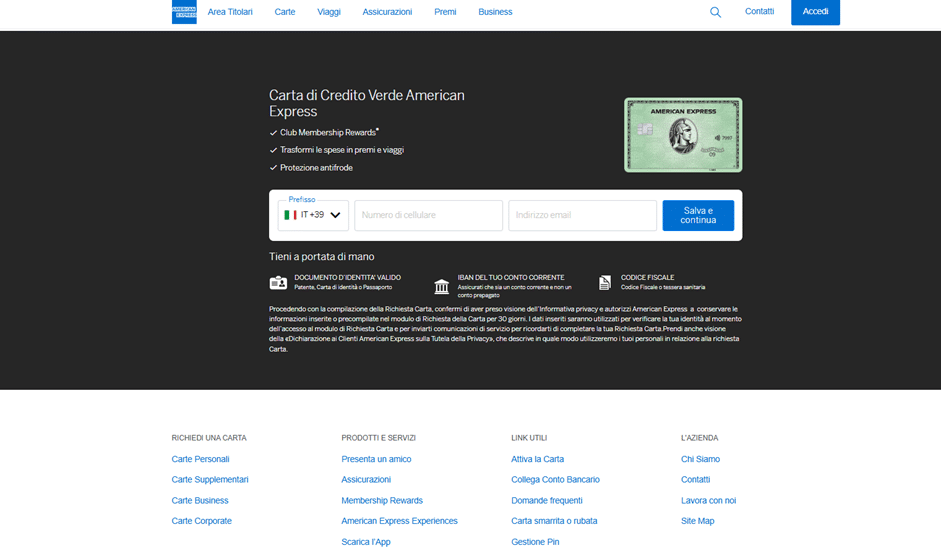Click the 'RICHIEDI UNA CARTA' footer heading
Viewport: 941px width, 556px height.
coord(209,438)
